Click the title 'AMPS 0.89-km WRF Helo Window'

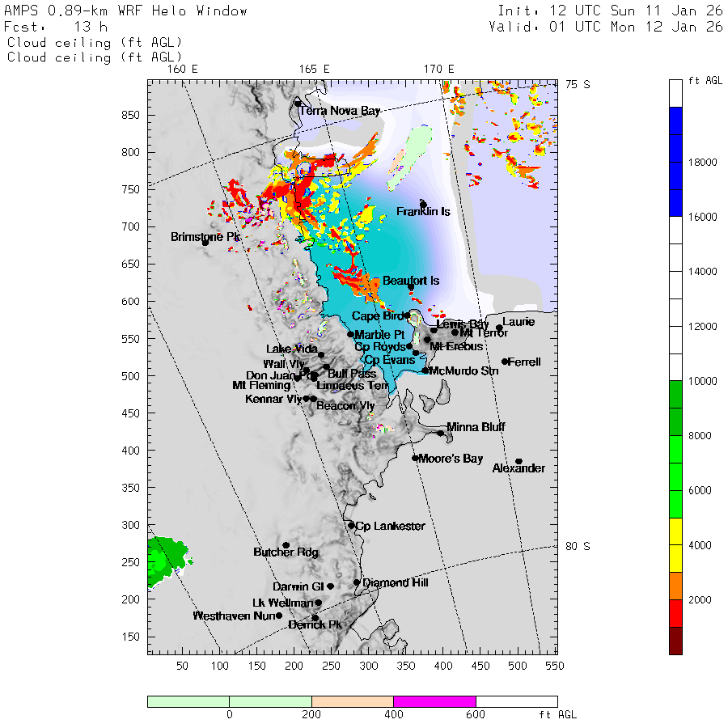[x=126, y=11]
